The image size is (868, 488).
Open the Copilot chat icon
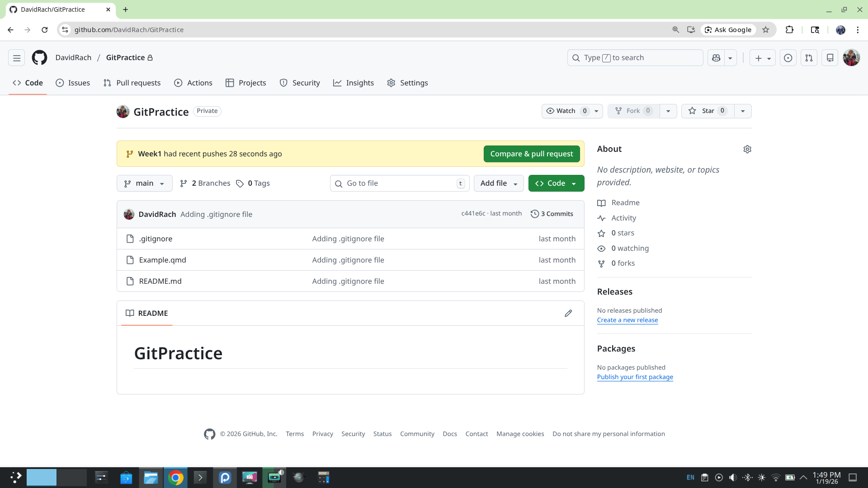[x=716, y=58]
